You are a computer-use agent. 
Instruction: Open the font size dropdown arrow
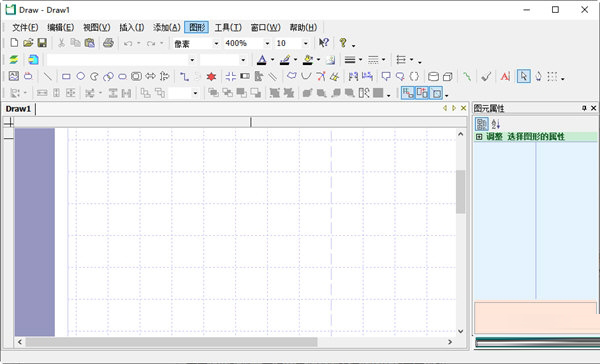[243, 60]
